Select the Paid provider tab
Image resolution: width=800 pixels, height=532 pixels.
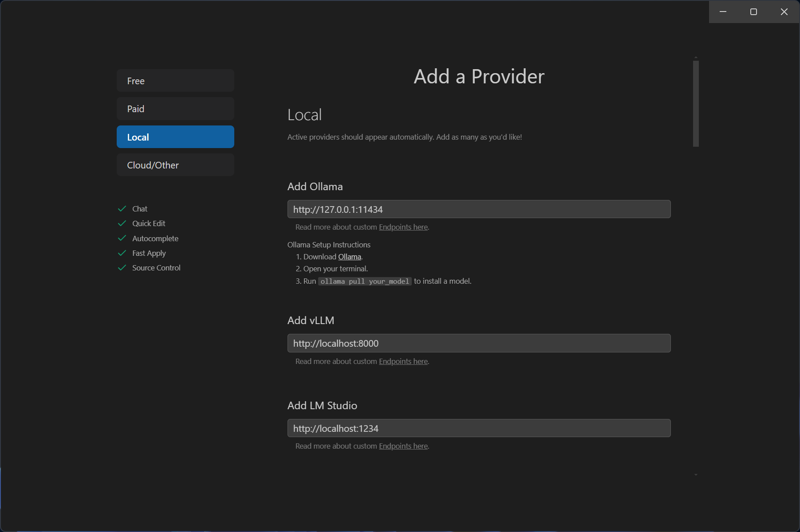(175, 109)
